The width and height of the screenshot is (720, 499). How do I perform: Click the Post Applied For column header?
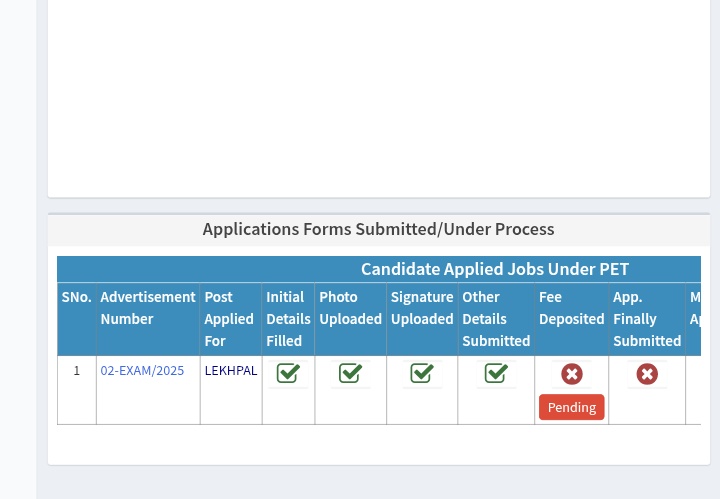pos(231,319)
